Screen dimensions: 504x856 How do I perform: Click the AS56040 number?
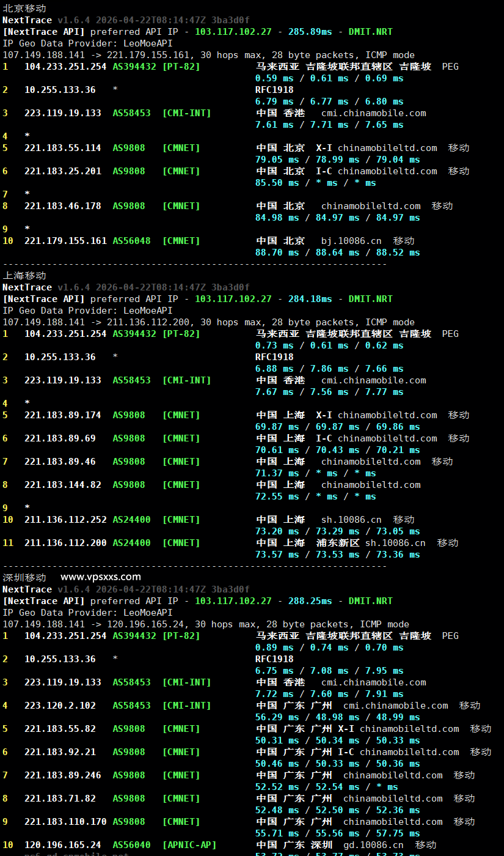131,845
